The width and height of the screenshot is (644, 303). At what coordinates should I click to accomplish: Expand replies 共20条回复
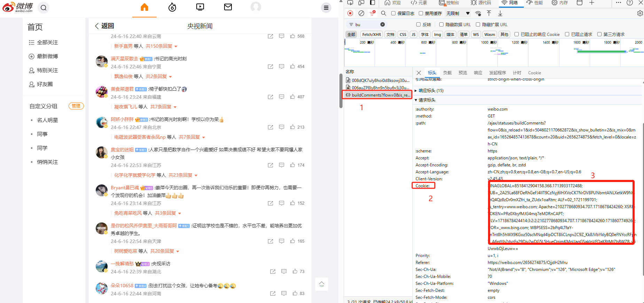pyautogui.click(x=165, y=251)
